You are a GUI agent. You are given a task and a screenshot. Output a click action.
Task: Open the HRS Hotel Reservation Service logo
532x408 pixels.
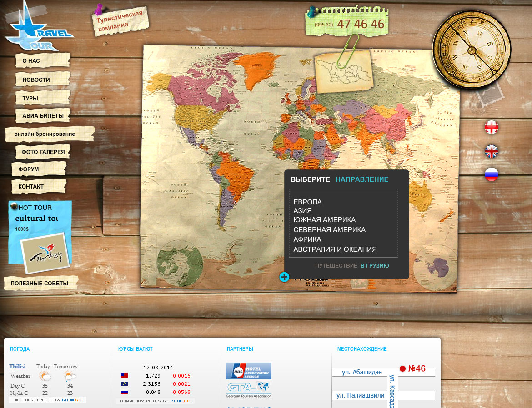tap(248, 371)
